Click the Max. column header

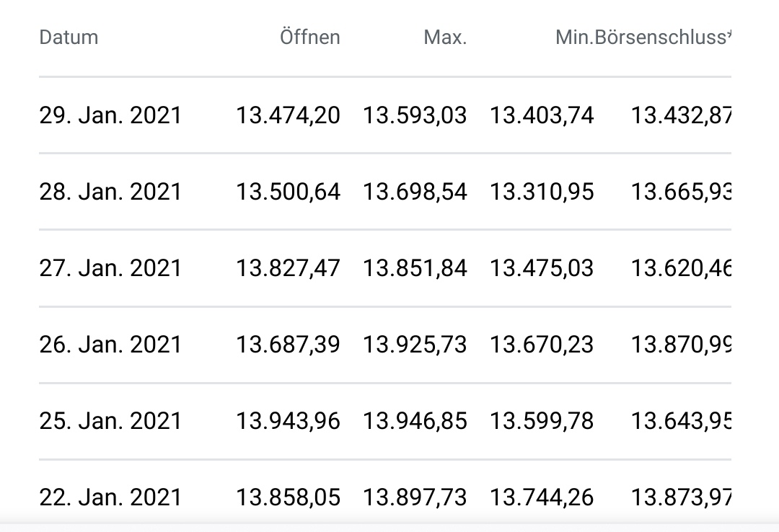[445, 37]
